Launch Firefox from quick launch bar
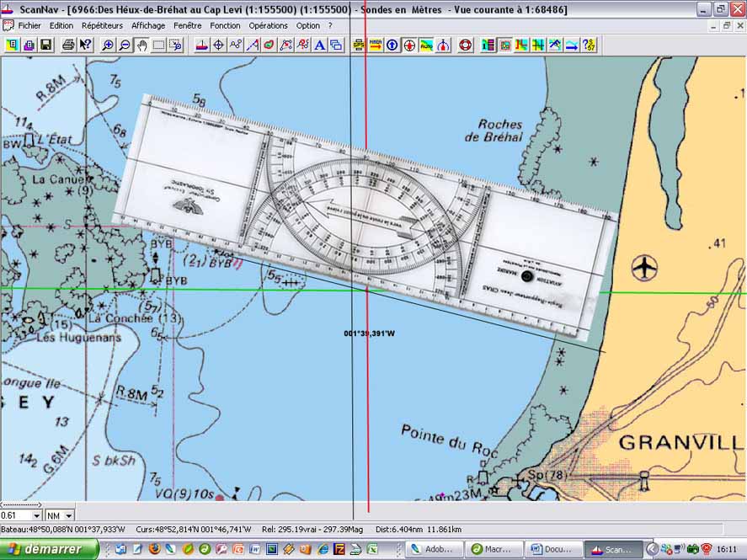747x560 pixels. point(154,549)
